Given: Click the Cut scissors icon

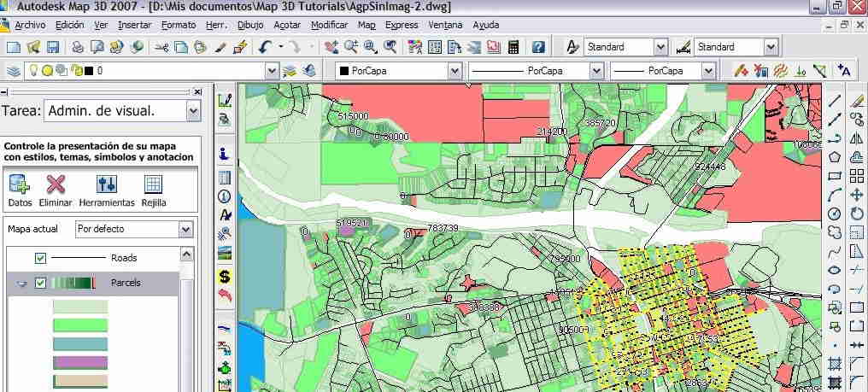Looking at the screenshot, I should [160, 47].
